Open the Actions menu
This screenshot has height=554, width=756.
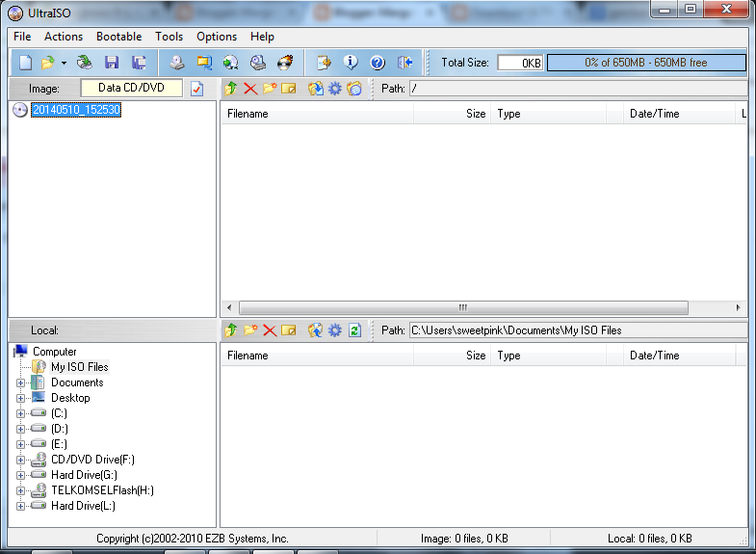tap(64, 37)
